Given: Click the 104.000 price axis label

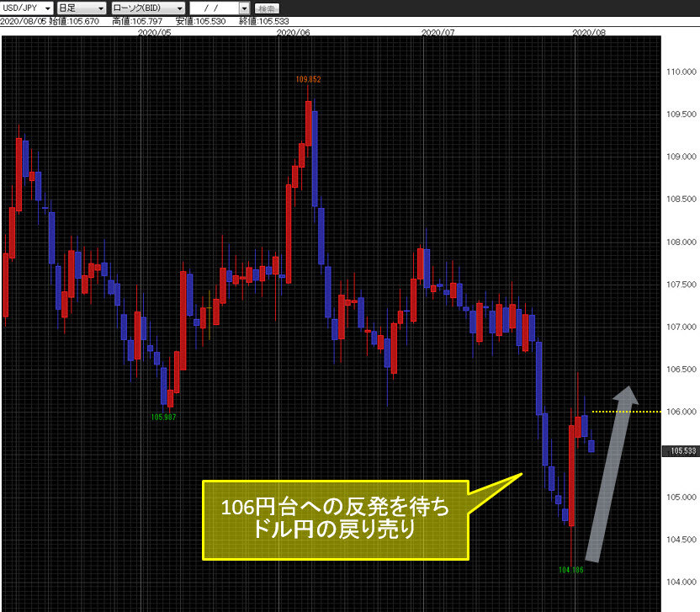Looking at the screenshot, I should click(x=681, y=582).
